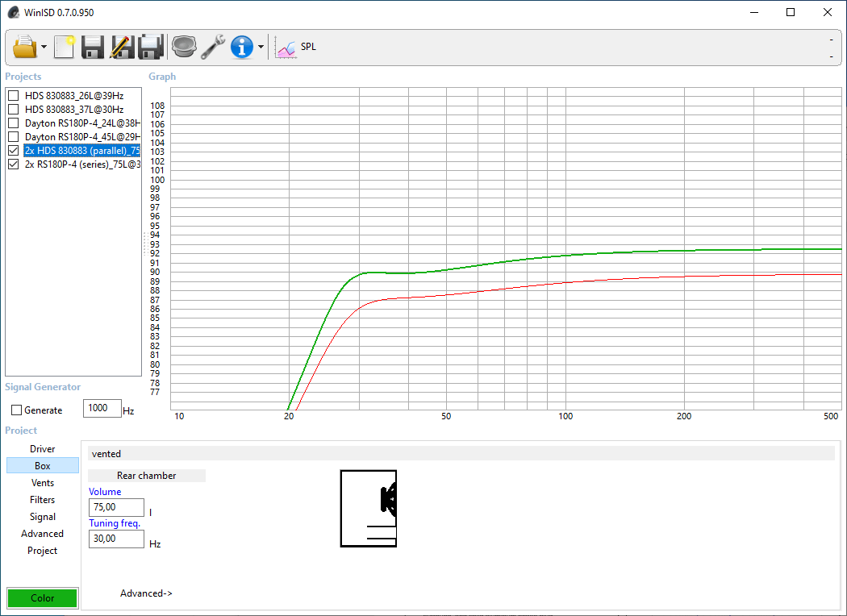Click the signal generator 1000 Hz field

[x=102, y=408]
